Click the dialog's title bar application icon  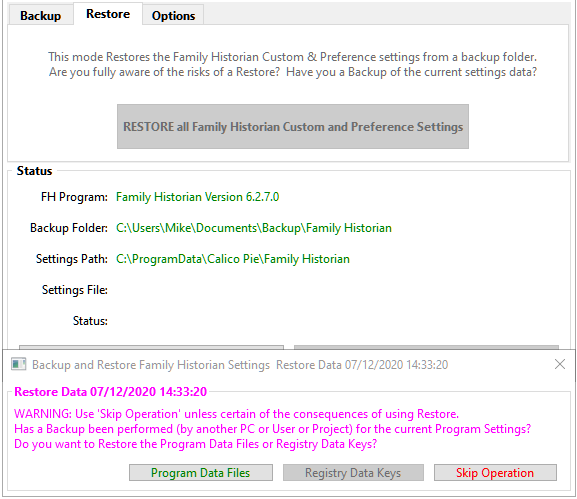coord(18,364)
